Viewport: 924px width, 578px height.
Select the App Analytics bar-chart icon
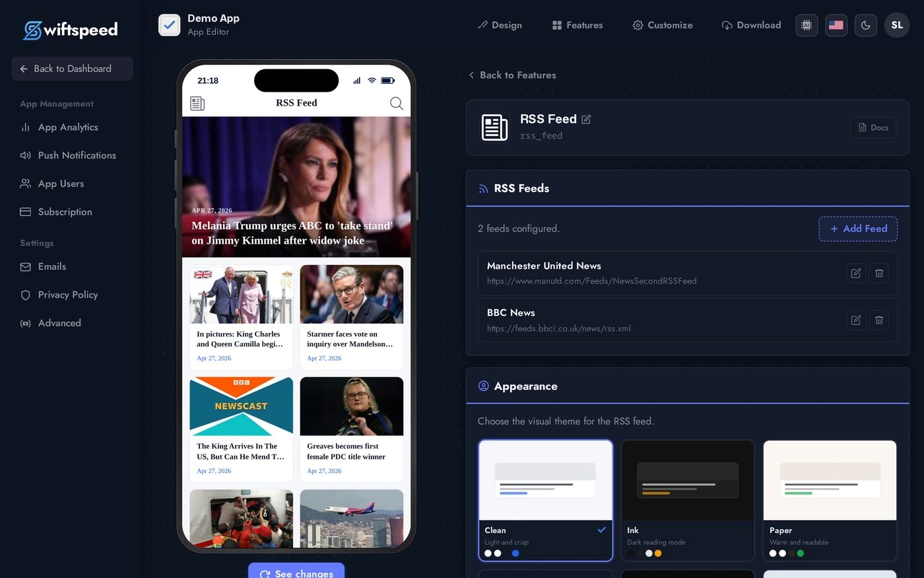pyautogui.click(x=24, y=127)
